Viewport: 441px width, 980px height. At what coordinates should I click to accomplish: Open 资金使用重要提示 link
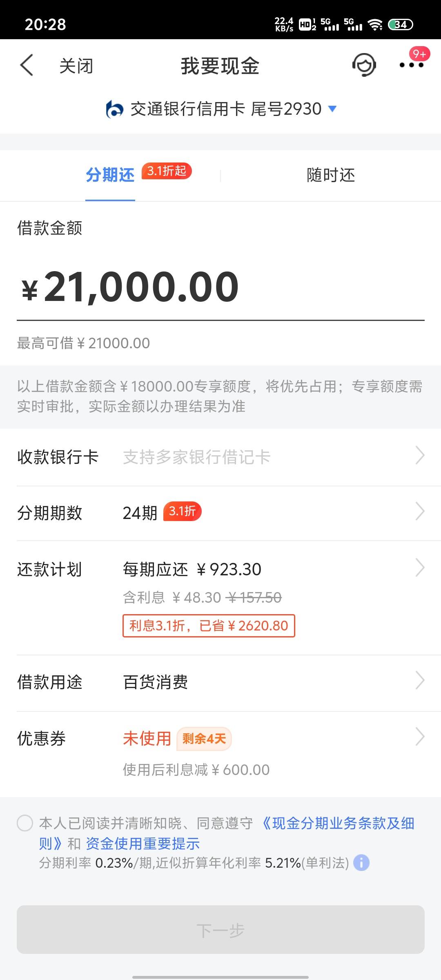[x=143, y=843]
